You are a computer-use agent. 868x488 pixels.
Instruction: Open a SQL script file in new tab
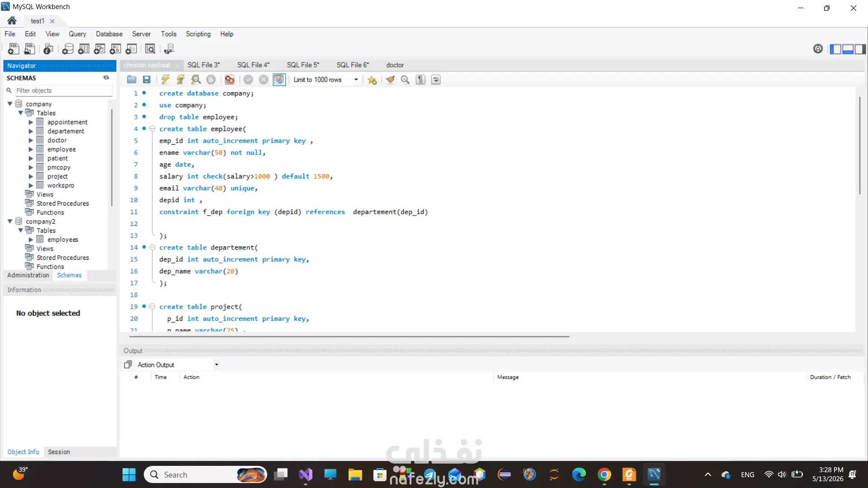point(30,49)
